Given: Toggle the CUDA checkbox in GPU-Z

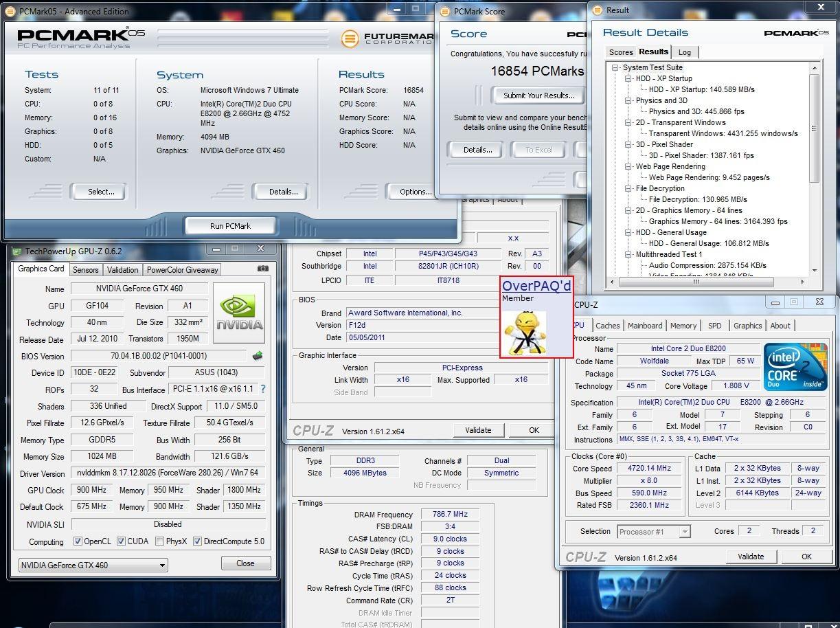Looking at the screenshot, I should (121, 541).
